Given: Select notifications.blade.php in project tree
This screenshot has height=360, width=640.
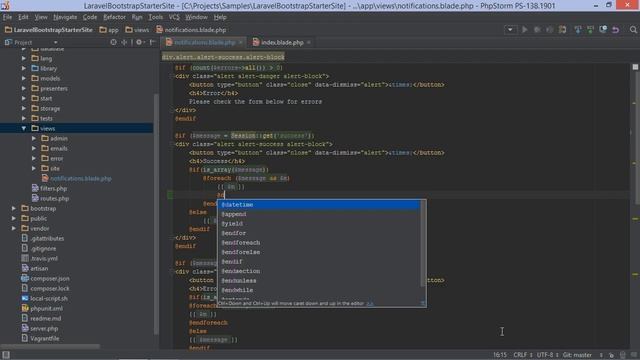Looking at the screenshot, I should click(80, 178).
